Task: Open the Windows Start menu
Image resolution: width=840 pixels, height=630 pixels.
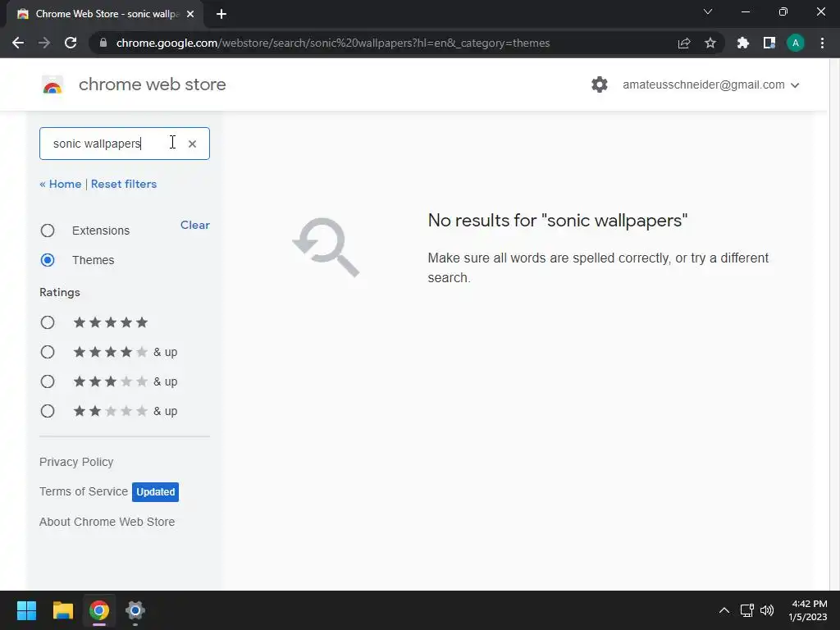Action: (26, 610)
